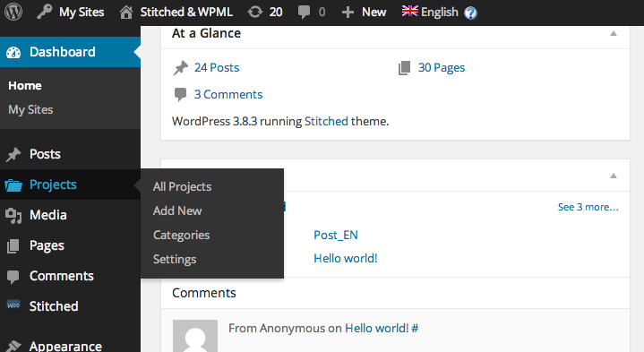Open the Post_EN post link
This screenshot has width=644, height=352.
[x=336, y=235]
